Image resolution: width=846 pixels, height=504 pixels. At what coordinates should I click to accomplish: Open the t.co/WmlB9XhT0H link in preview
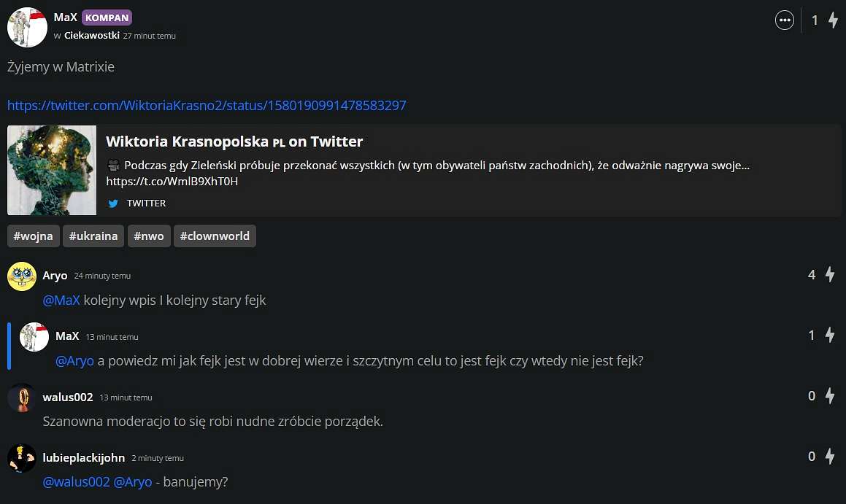172,181
